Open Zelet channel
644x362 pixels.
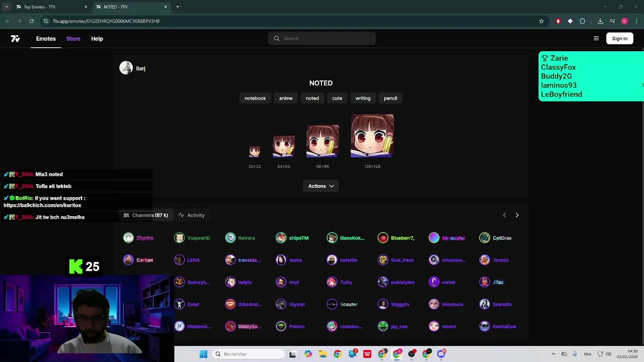tap(187, 304)
